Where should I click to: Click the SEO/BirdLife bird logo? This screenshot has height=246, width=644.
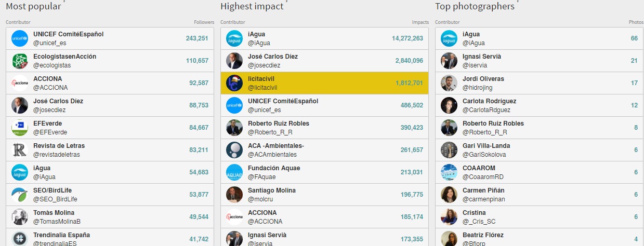pos(20,195)
